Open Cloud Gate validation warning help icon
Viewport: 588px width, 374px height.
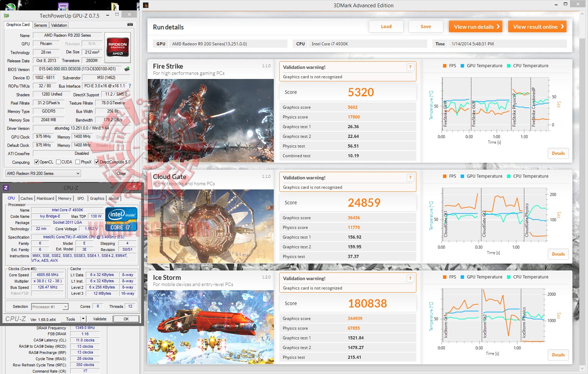tap(410, 178)
